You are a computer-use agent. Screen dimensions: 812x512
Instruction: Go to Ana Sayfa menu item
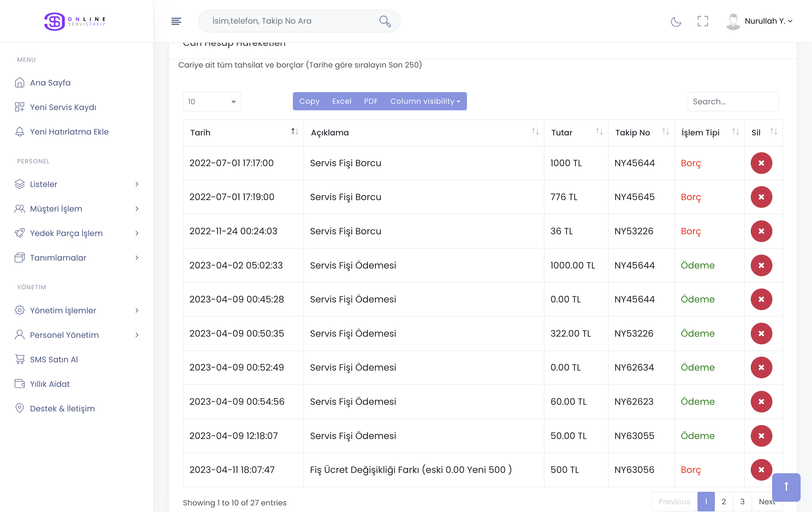50,83
